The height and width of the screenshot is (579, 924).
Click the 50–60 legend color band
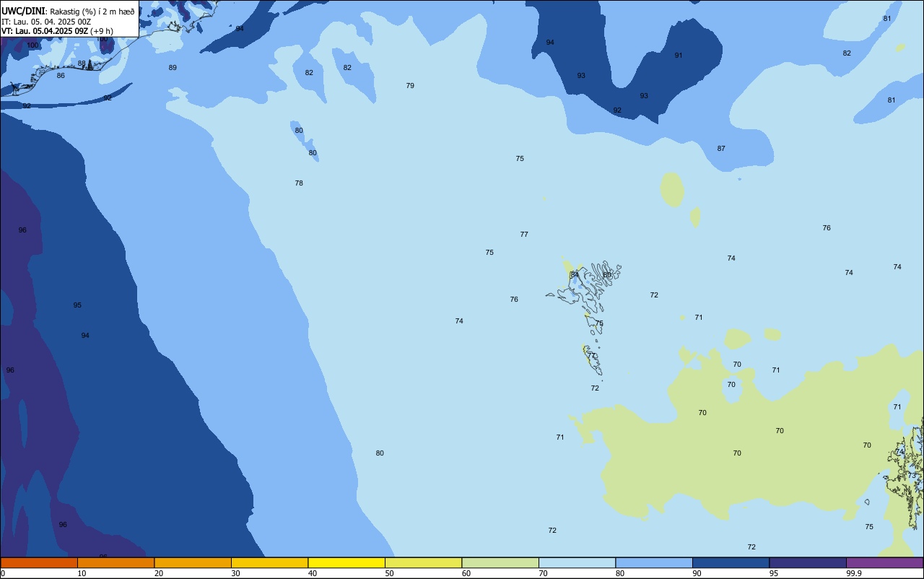coord(423,562)
